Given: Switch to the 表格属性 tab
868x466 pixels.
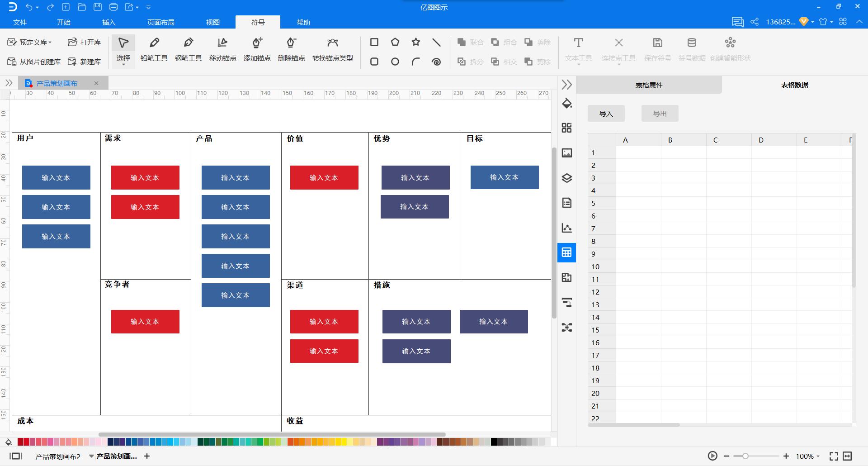Looking at the screenshot, I should point(649,85).
